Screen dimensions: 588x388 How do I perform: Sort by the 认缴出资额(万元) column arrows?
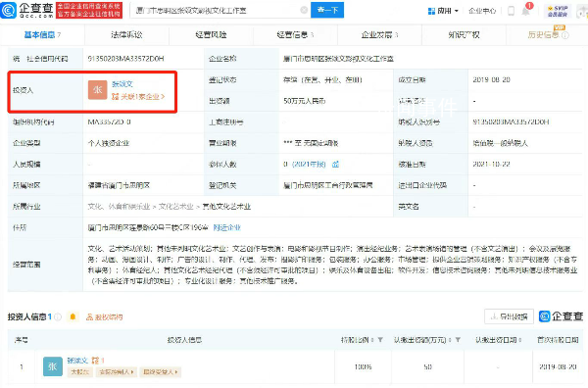coord(450,340)
